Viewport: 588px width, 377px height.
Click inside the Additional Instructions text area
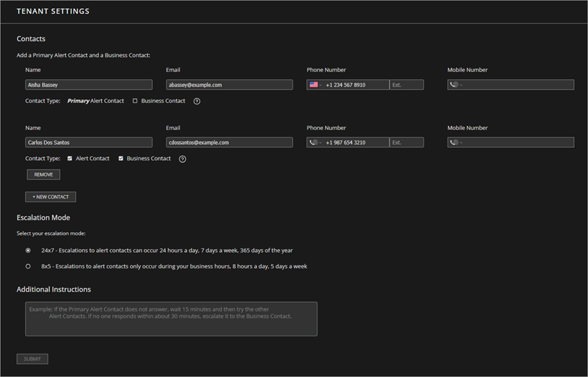click(x=171, y=319)
